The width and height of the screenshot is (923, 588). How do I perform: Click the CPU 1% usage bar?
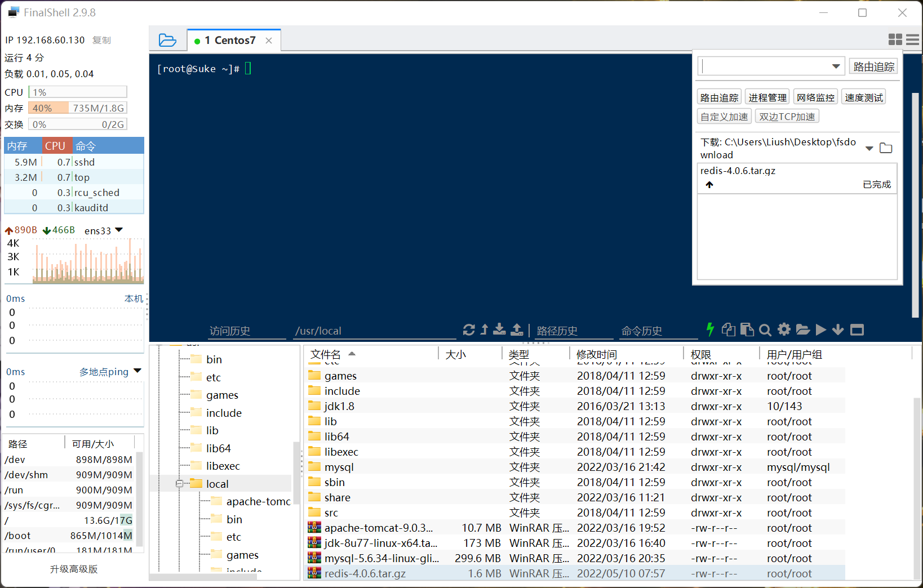[x=78, y=92]
